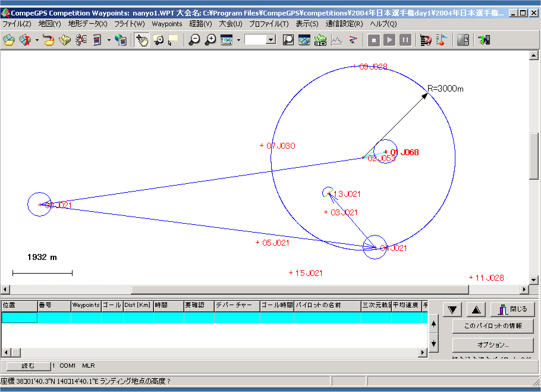Open the 地図(Y) menu

(x=50, y=24)
